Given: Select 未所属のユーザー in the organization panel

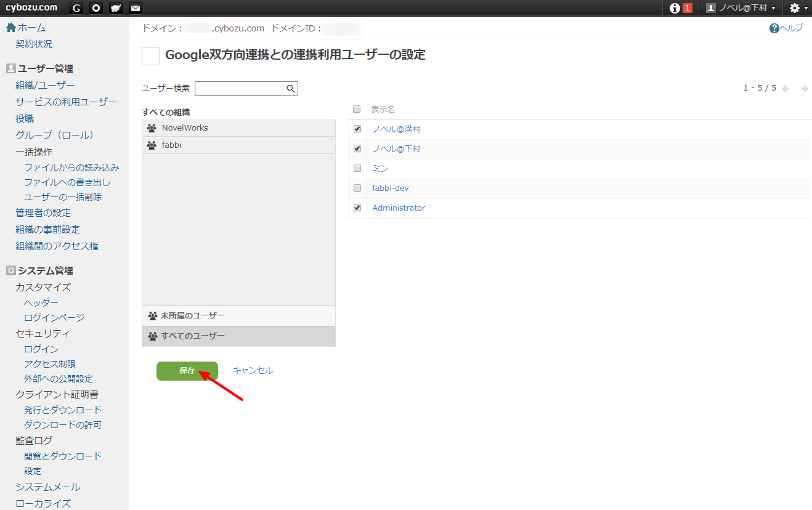Looking at the screenshot, I should (238, 315).
